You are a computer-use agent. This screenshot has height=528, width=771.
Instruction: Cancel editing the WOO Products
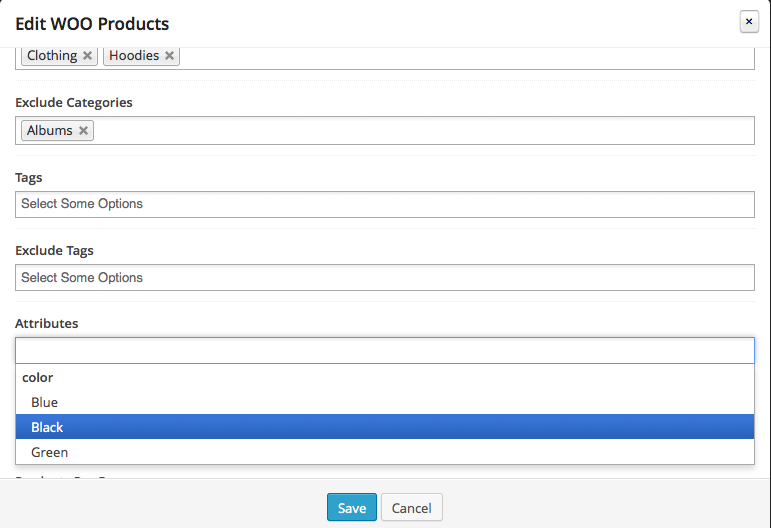pyautogui.click(x=412, y=507)
